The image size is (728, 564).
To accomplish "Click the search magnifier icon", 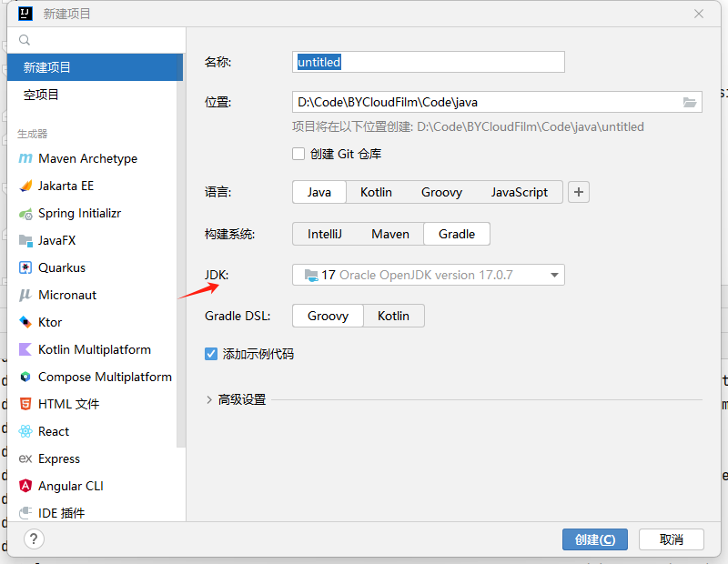I will pos(25,40).
